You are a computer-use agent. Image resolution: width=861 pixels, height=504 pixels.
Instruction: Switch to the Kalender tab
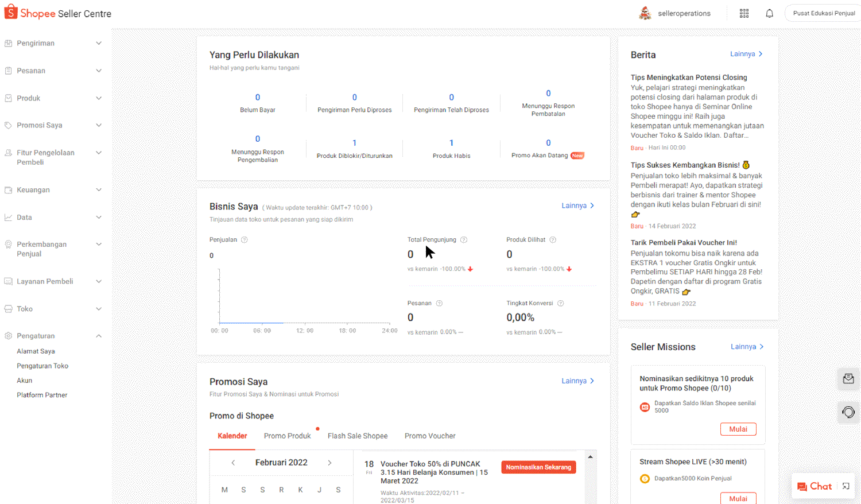232,436
